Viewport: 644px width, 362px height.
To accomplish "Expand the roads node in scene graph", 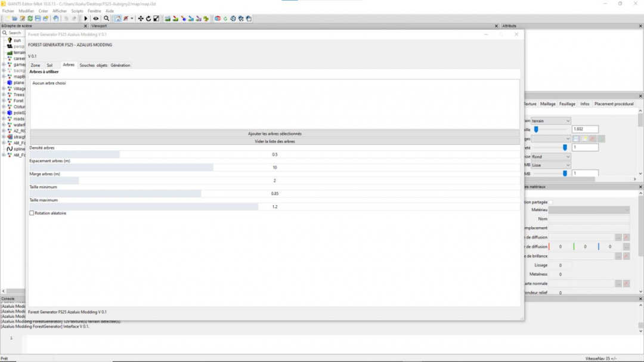I will tap(4, 119).
